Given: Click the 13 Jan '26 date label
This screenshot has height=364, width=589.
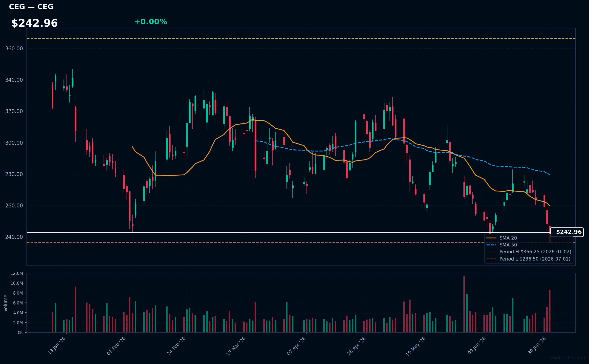Looking at the screenshot, I should [x=57, y=346].
